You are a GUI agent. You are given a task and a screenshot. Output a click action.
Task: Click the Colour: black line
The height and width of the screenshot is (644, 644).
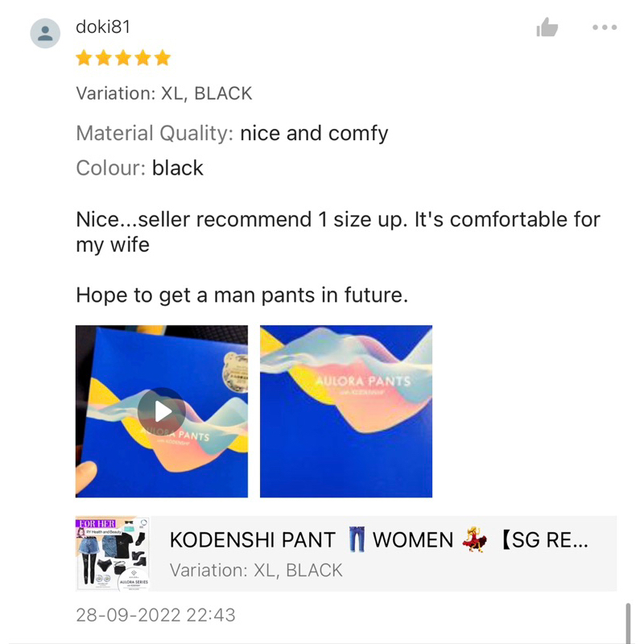139,167
